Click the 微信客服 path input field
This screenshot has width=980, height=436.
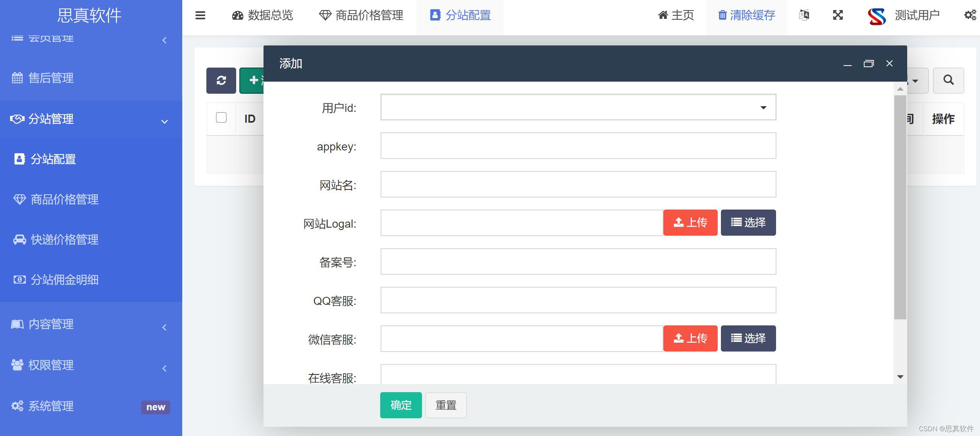pos(522,339)
